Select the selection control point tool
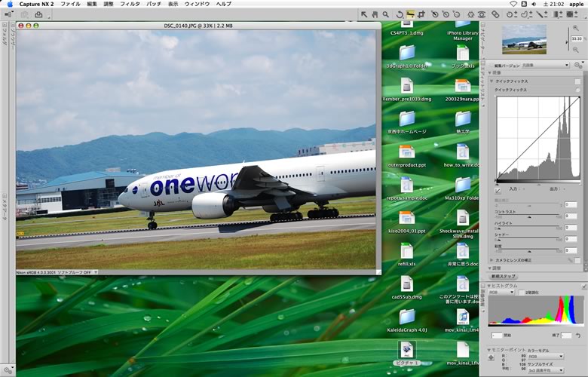 point(512,14)
